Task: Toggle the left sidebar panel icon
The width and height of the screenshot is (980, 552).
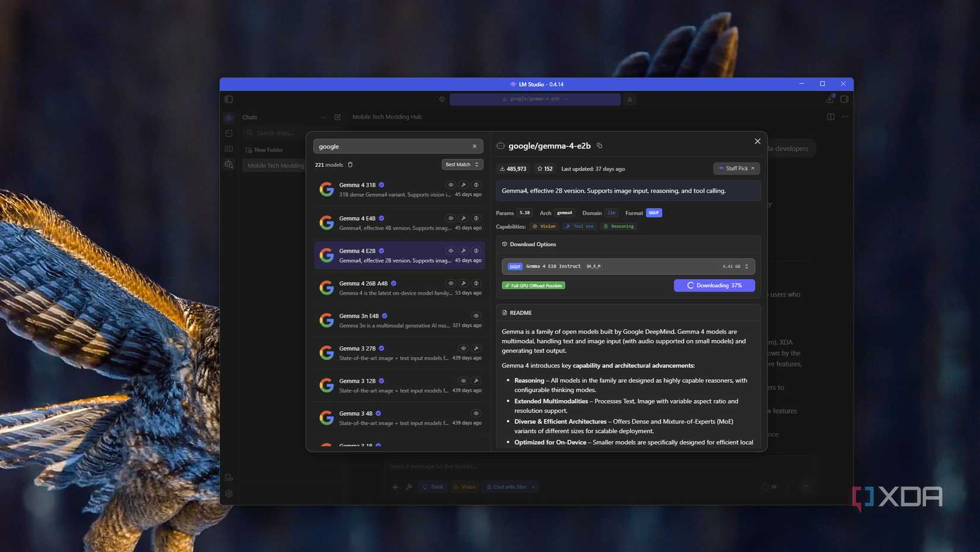Action: [x=229, y=99]
